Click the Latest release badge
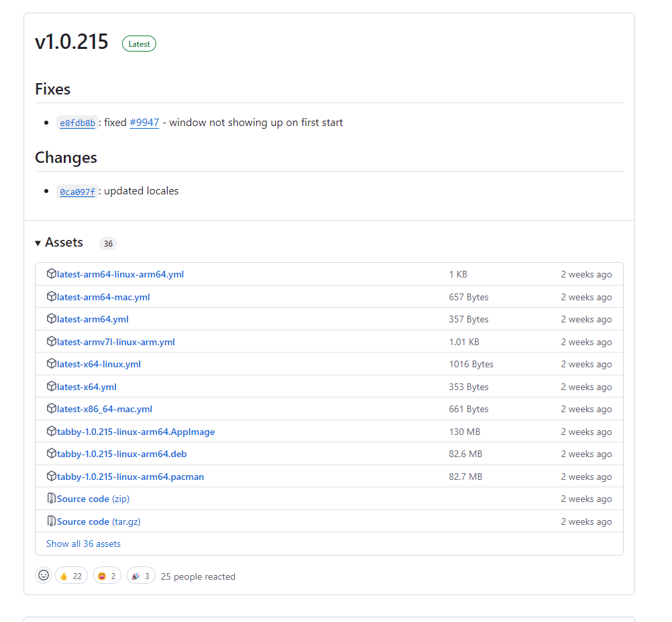The image size is (672, 622). pos(139,44)
